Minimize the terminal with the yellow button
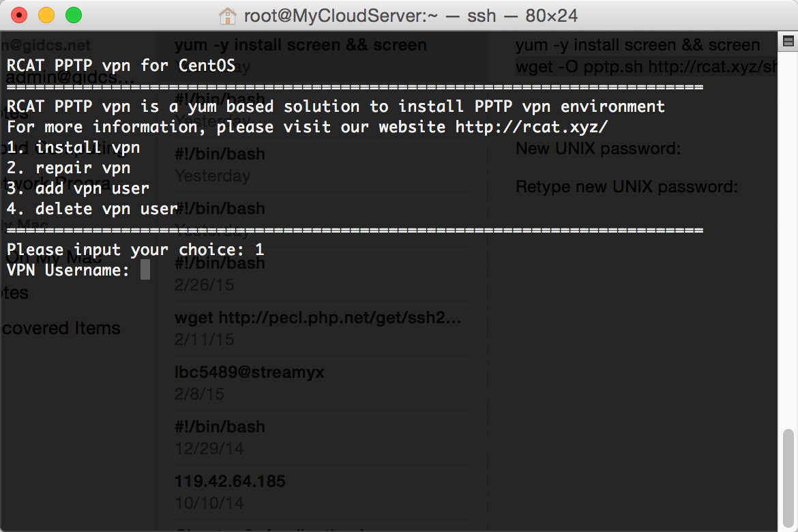 (x=46, y=15)
